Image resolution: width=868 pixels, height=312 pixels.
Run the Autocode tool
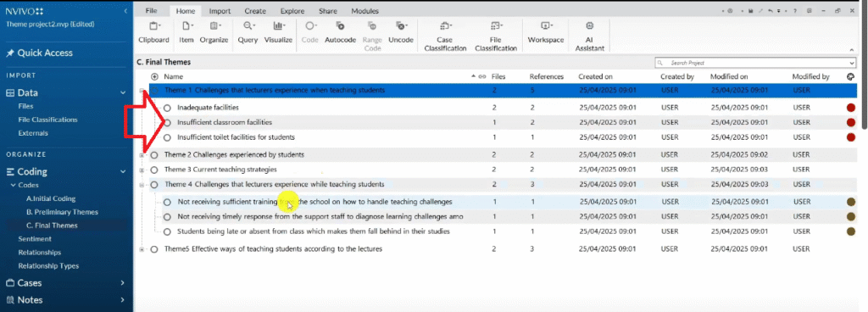[340, 32]
